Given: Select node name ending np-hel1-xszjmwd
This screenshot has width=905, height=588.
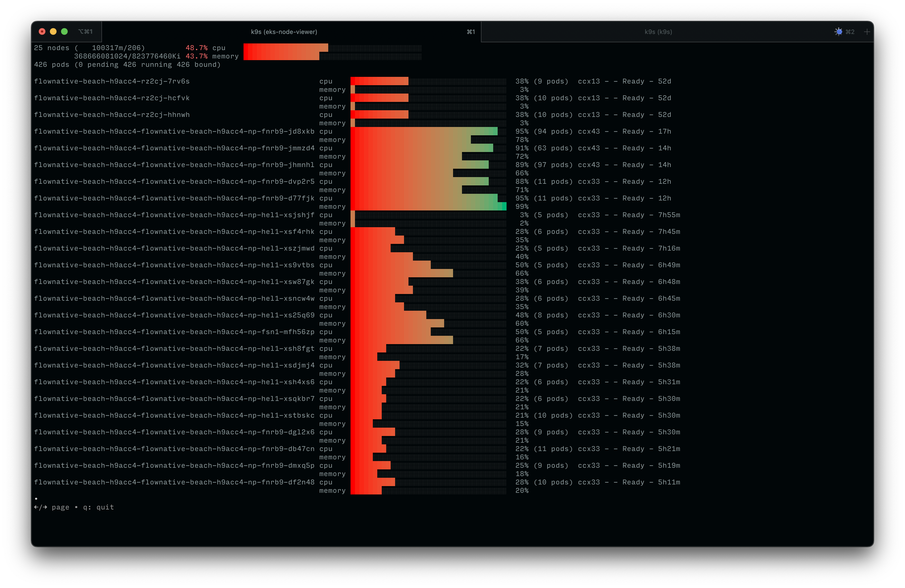Looking at the screenshot, I should 174,248.
